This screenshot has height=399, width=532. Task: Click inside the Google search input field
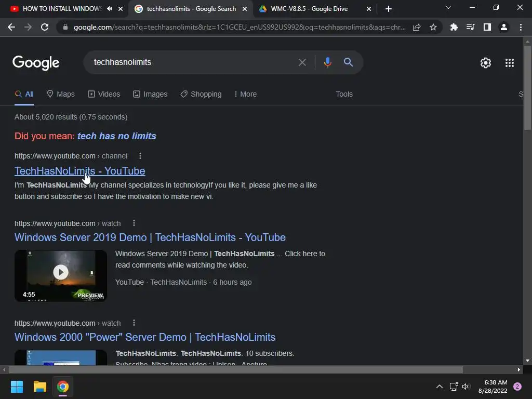coord(192,62)
